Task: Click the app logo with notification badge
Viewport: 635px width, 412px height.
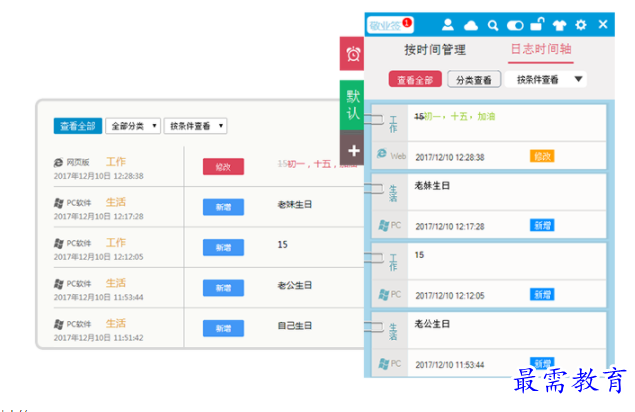Action: tap(390, 25)
